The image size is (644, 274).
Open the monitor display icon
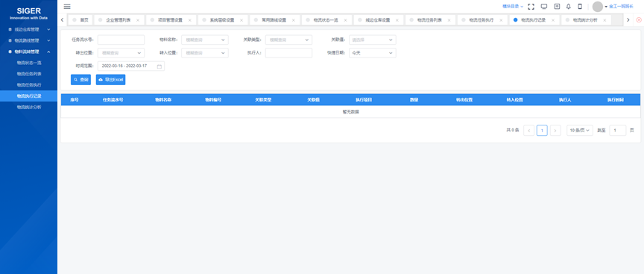pyautogui.click(x=544, y=7)
